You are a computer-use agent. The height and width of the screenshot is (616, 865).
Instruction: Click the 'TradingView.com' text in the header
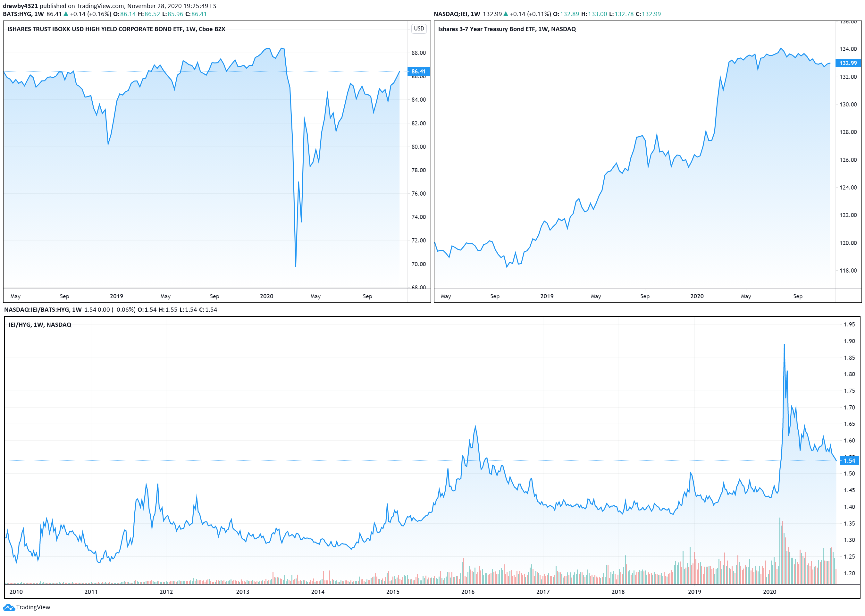(100, 6)
